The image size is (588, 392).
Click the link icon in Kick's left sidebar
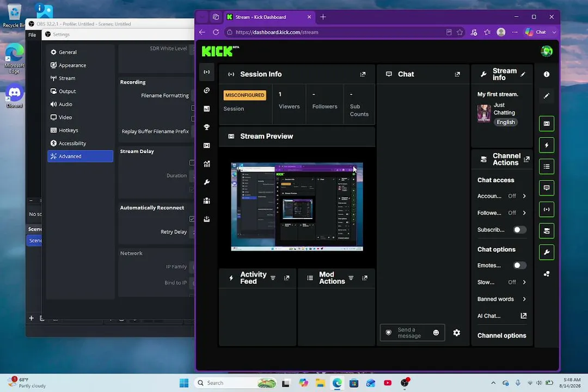[x=207, y=90]
